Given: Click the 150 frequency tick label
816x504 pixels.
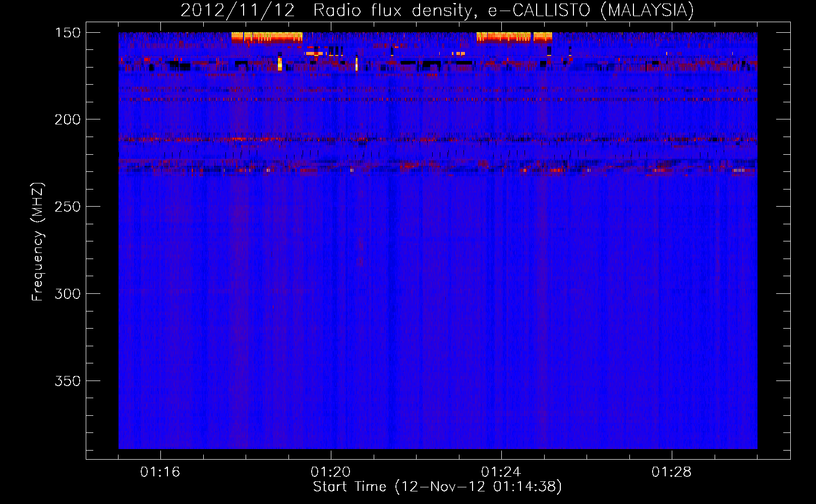Looking at the screenshot, I should pyautogui.click(x=68, y=33).
